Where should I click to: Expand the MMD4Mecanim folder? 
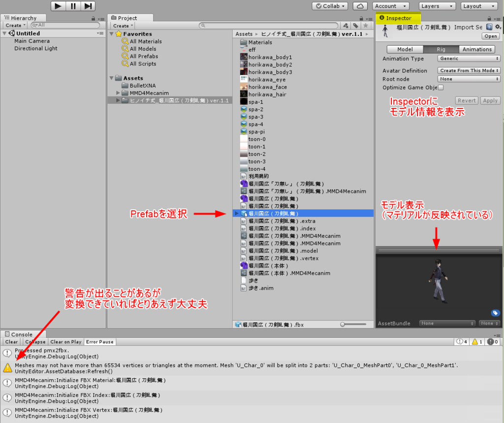pyautogui.click(x=118, y=93)
